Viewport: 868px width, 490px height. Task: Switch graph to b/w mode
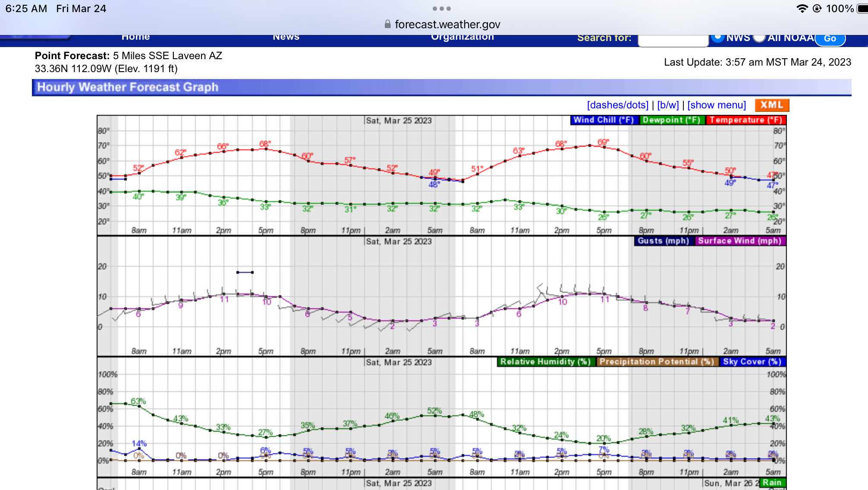[668, 105]
